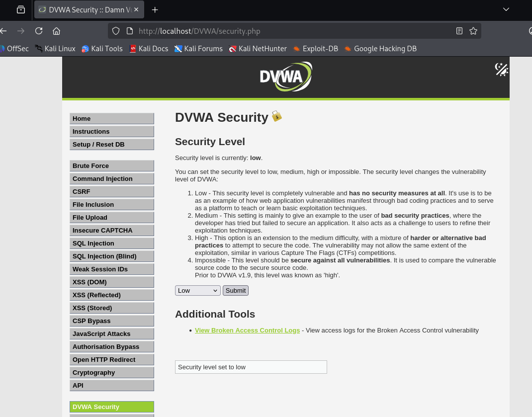Open the Authorisation Bypass module
The height and width of the screenshot is (417, 532).
[112, 346]
